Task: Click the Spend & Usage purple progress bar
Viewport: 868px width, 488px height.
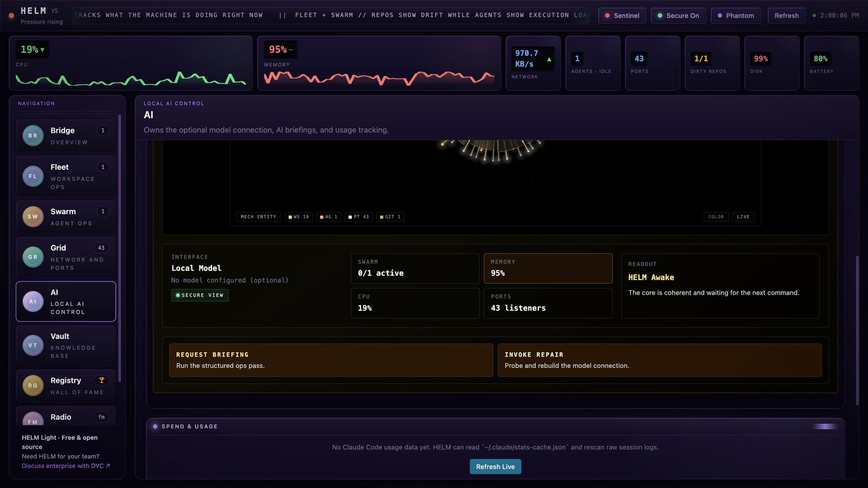Action: pyautogui.click(x=825, y=427)
